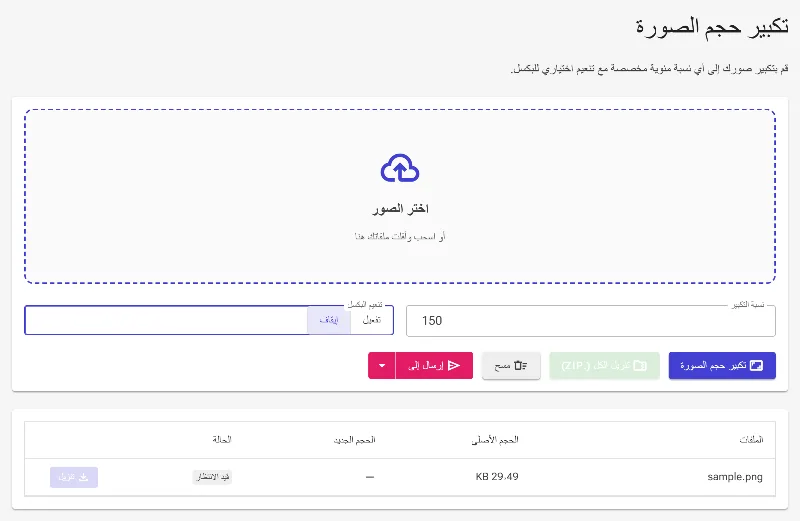Click the الملفات column header

(751, 439)
